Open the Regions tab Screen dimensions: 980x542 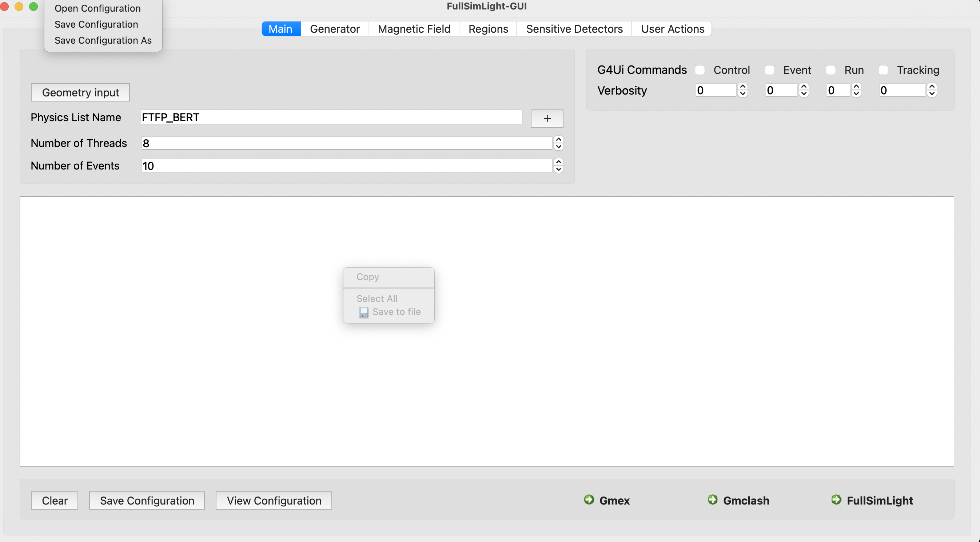coord(488,29)
